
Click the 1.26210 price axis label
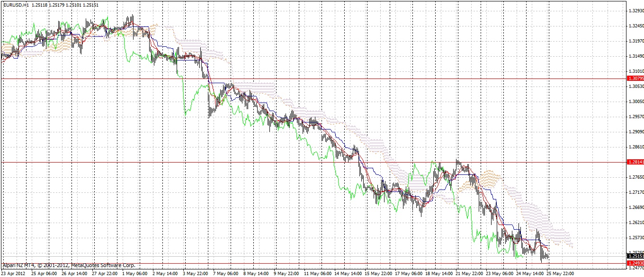pos(635,222)
